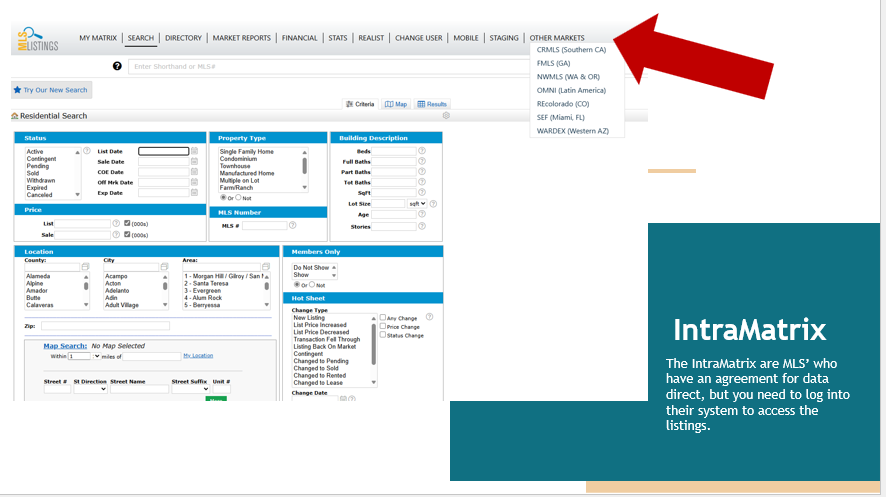This screenshot has width=886, height=497.
Task: Show help for Hot Sheet change checkboxes
Action: click(x=429, y=317)
